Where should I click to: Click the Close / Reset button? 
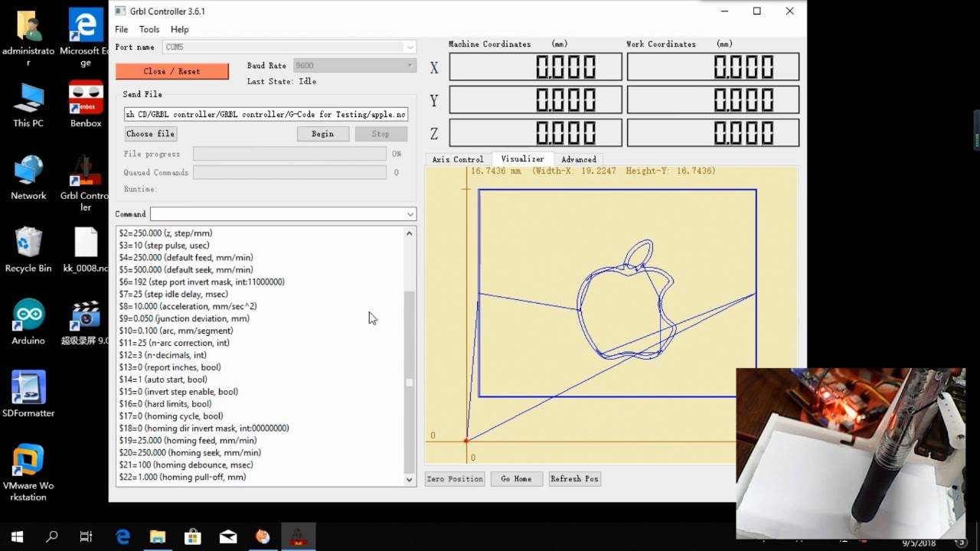click(x=172, y=71)
